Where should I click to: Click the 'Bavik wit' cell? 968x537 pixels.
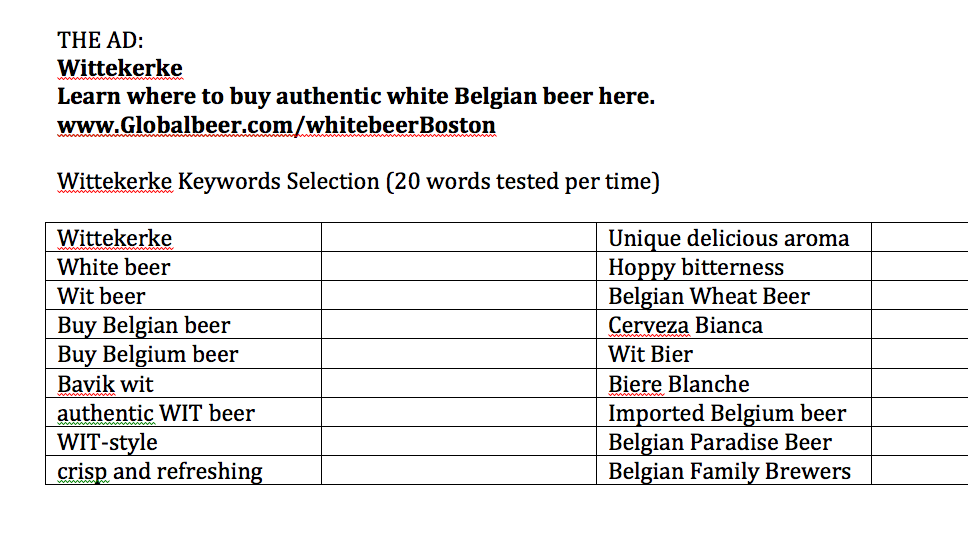click(183, 383)
